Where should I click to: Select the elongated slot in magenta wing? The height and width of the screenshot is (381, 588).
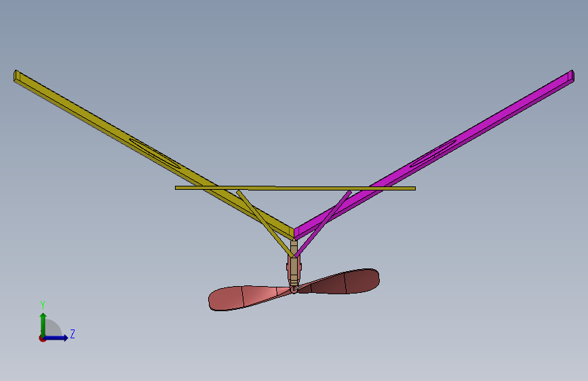(433, 153)
